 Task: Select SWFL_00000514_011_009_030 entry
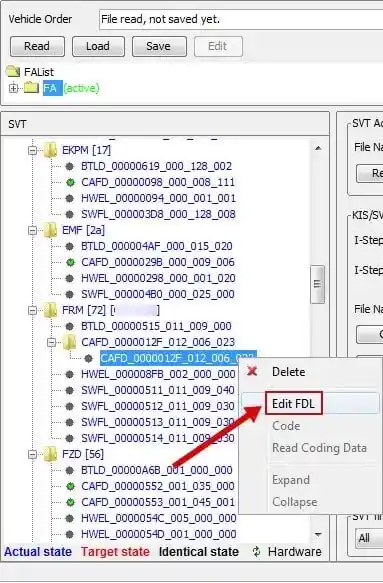pyautogui.click(x=158, y=438)
